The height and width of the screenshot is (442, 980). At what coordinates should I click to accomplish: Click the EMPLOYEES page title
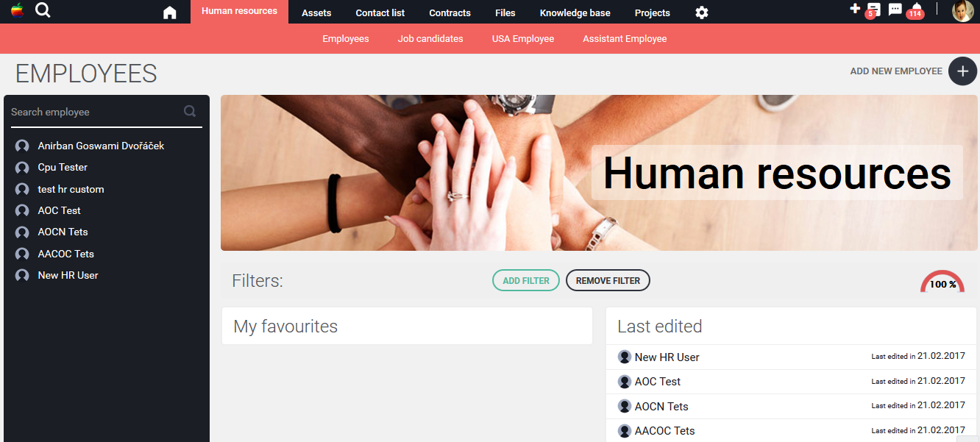tap(86, 74)
